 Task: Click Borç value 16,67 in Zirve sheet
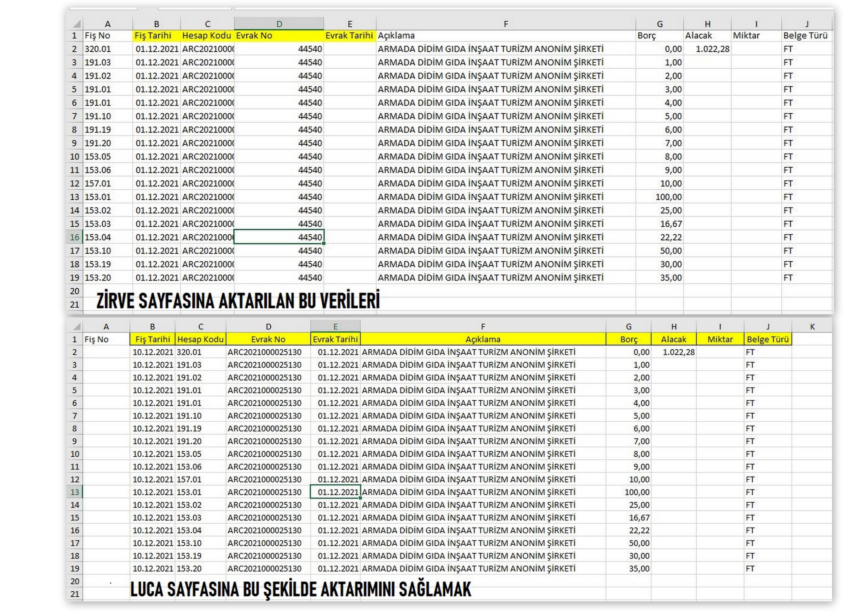[x=660, y=224]
